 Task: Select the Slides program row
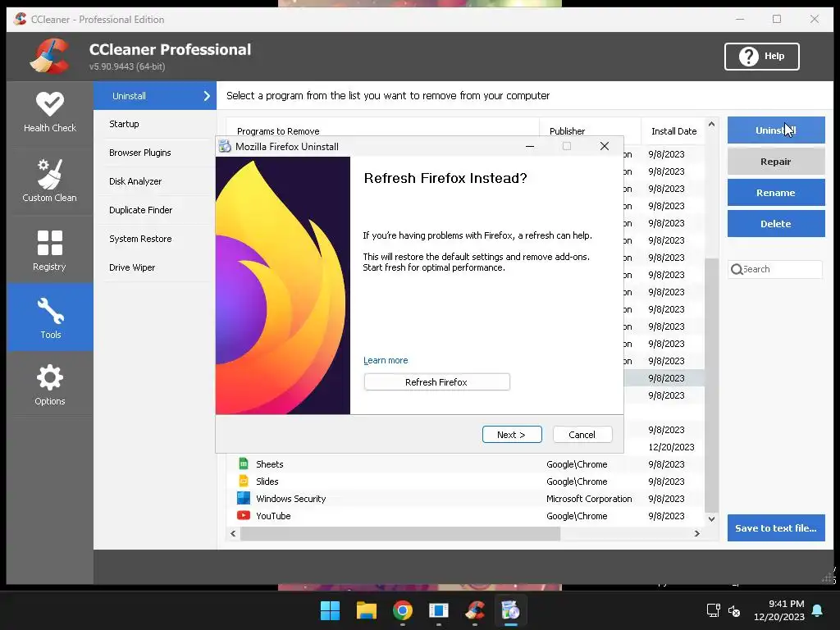[465, 482]
